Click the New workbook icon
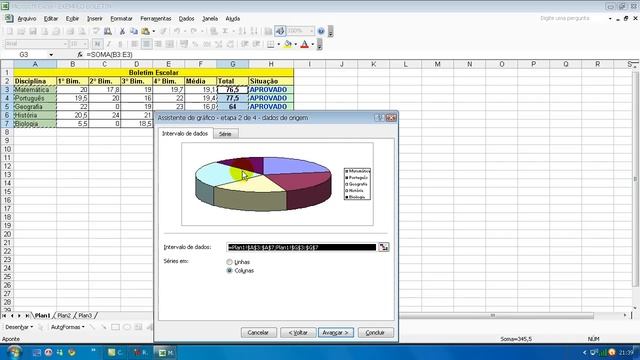 pyautogui.click(x=10, y=31)
